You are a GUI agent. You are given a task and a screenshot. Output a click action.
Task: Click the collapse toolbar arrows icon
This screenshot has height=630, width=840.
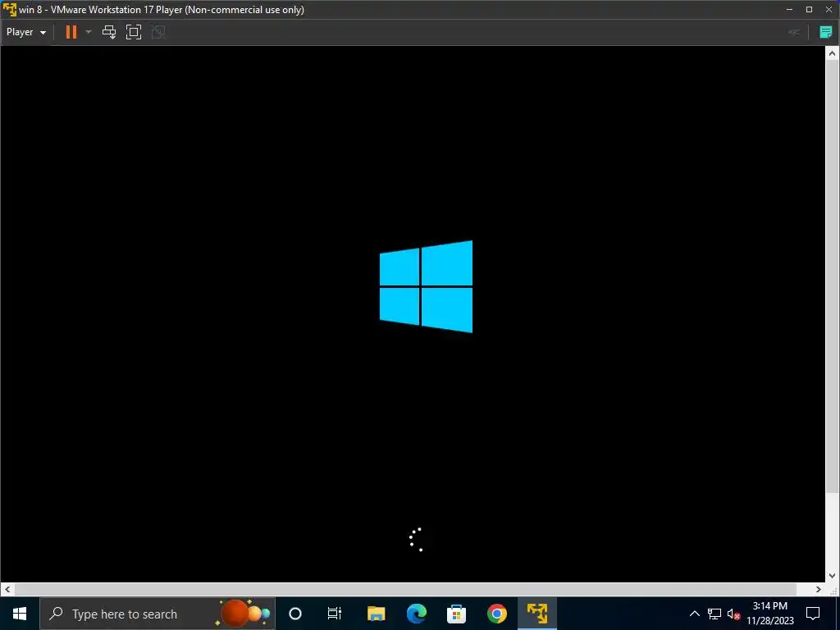tap(794, 32)
